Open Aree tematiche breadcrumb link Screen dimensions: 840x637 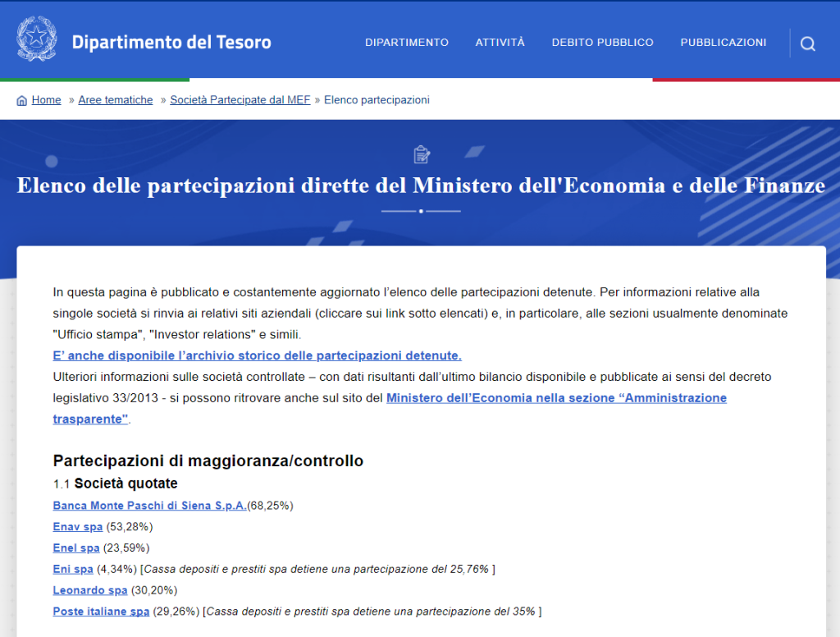point(115,99)
